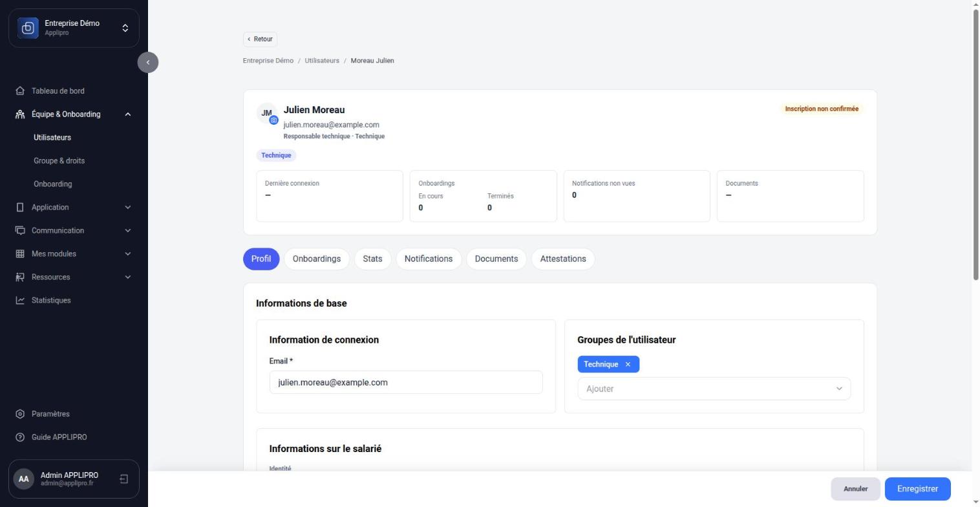The width and height of the screenshot is (980, 507).
Task: Click the Applipro company logo icon
Action: [28, 28]
